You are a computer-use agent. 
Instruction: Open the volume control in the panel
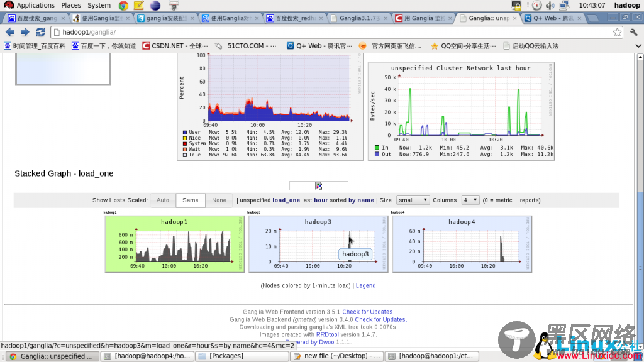[550, 5]
